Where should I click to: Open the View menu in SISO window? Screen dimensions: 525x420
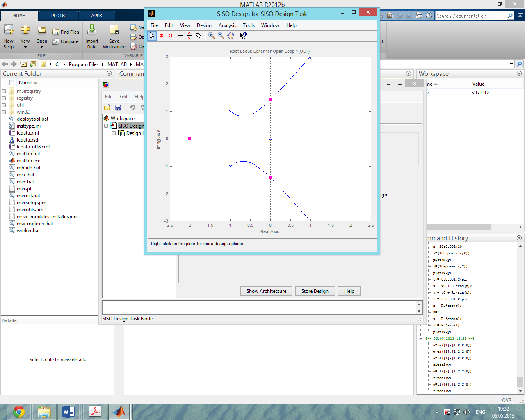point(185,25)
